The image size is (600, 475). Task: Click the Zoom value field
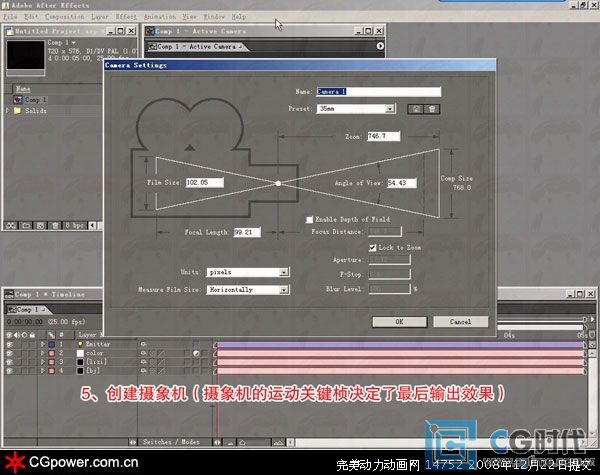click(383, 136)
